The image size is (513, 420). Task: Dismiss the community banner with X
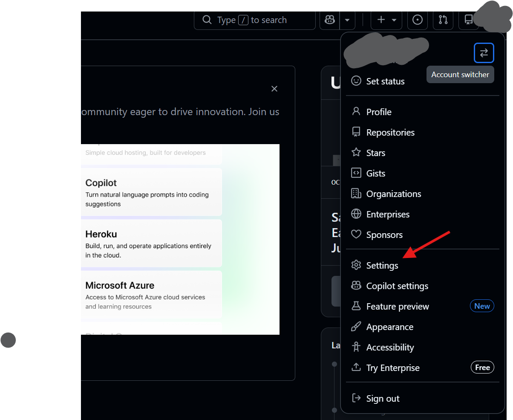click(x=274, y=89)
